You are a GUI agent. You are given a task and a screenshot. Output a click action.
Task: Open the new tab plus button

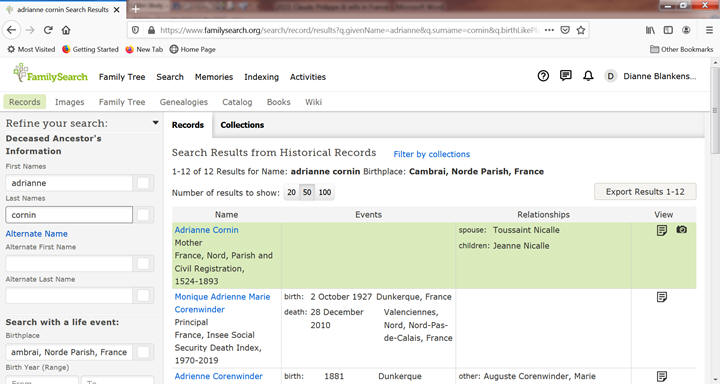tap(136, 9)
